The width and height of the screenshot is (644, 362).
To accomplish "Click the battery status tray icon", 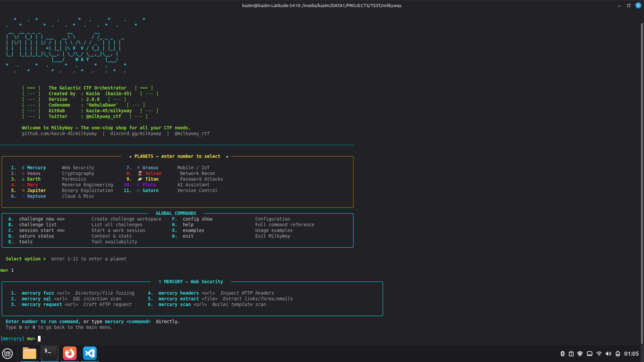I will (x=618, y=354).
